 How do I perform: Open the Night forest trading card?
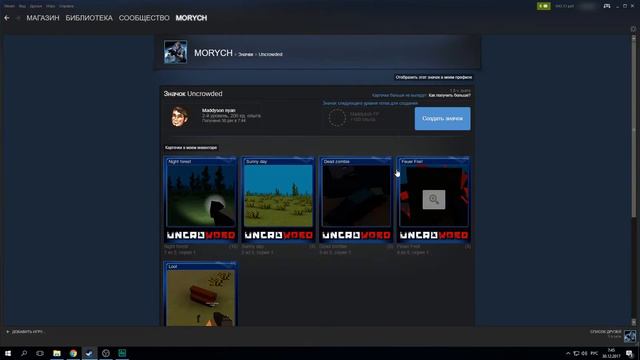[200, 200]
